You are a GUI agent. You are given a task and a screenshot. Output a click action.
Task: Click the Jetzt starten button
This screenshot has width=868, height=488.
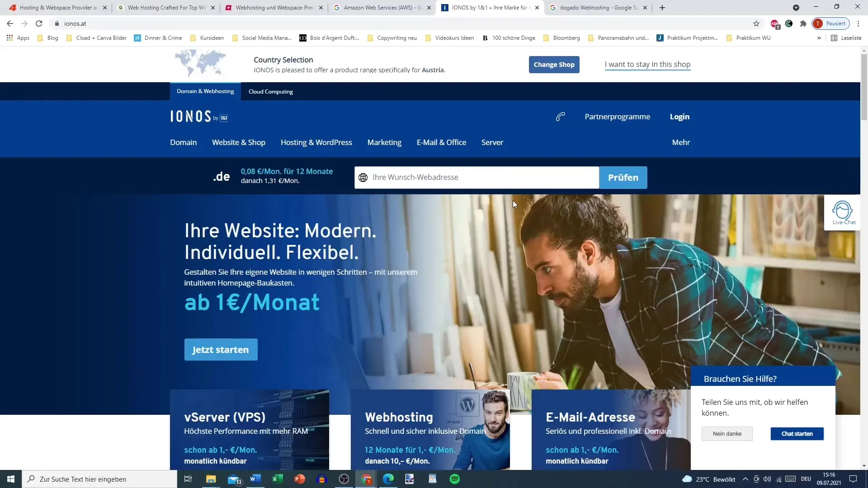(221, 350)
